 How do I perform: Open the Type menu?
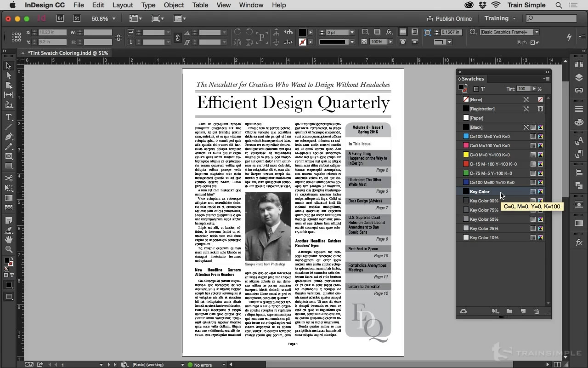point(148,5)
